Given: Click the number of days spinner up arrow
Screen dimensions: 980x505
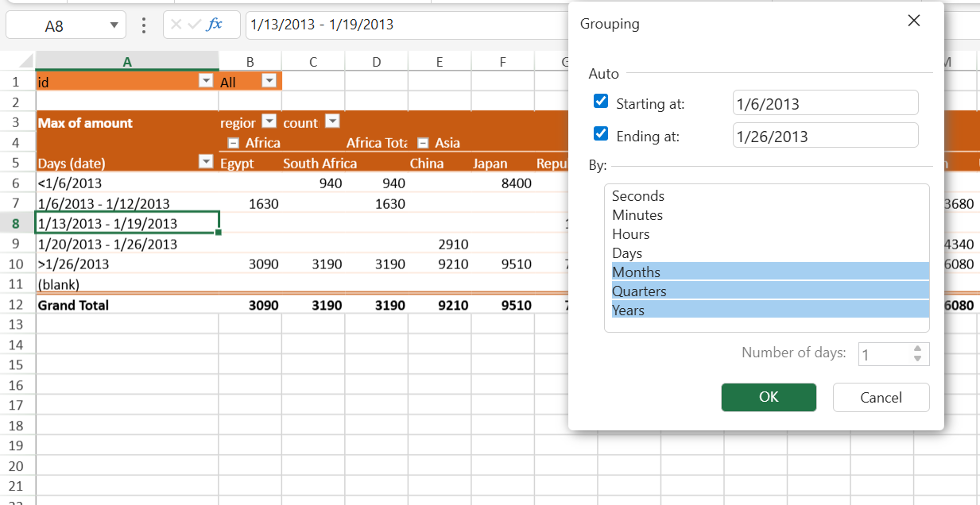Looking at the screenshot, I should pyautogui.click(x=918, y=349).
